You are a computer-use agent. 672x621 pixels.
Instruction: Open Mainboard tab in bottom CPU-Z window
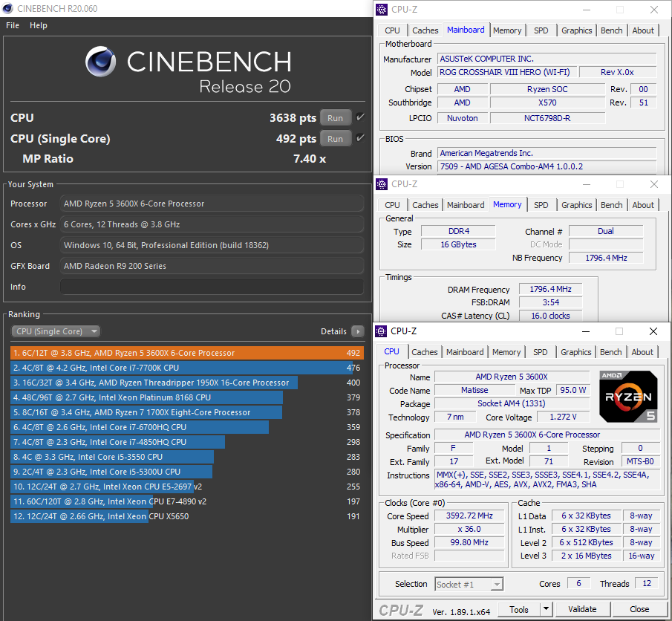click(x=465, y=352)
